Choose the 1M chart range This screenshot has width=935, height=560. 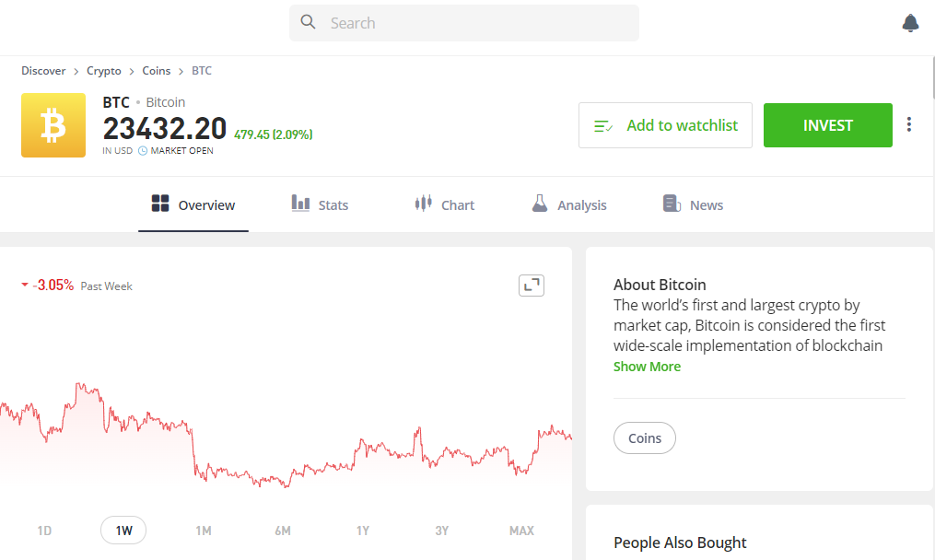click(x=204, y=531)
